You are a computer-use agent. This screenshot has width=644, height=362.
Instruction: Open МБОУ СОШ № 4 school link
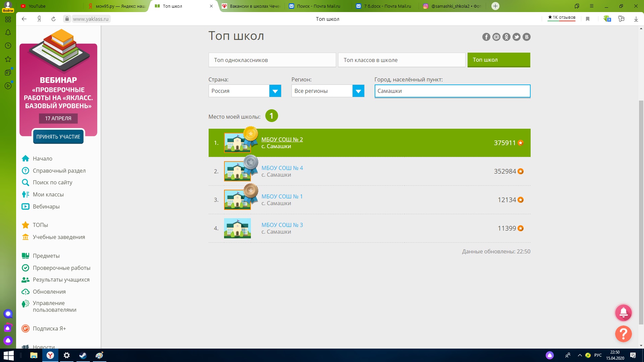point(282,168)
